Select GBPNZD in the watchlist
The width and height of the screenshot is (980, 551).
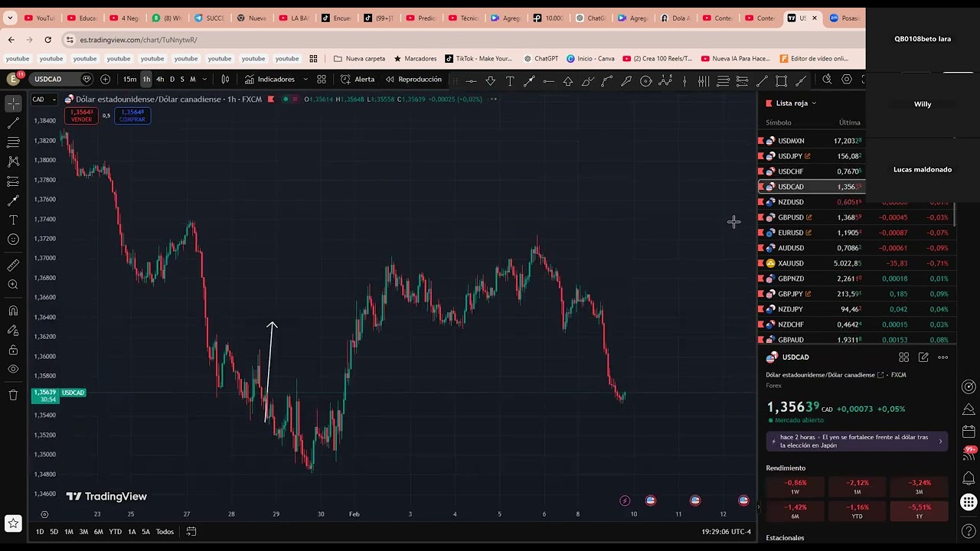coord(856,279)
